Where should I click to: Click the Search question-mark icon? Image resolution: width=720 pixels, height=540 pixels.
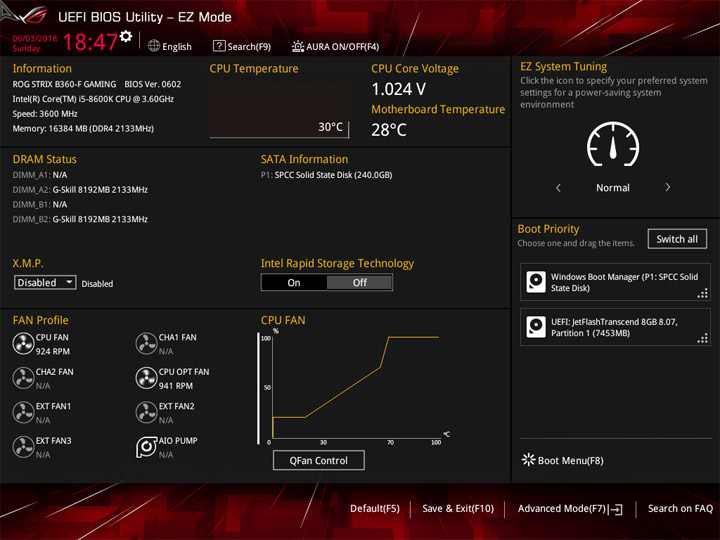pyautogui.click(x=219, y=46)
